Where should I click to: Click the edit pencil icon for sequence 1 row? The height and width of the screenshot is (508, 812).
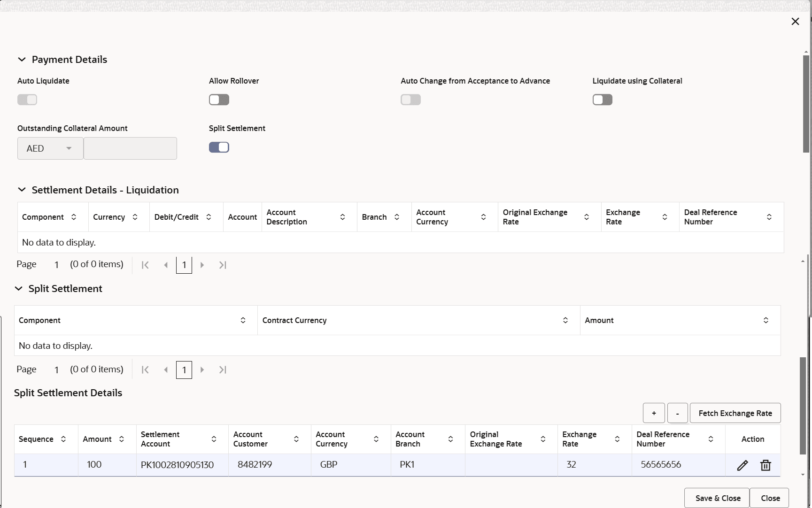(x=743, y=465)
